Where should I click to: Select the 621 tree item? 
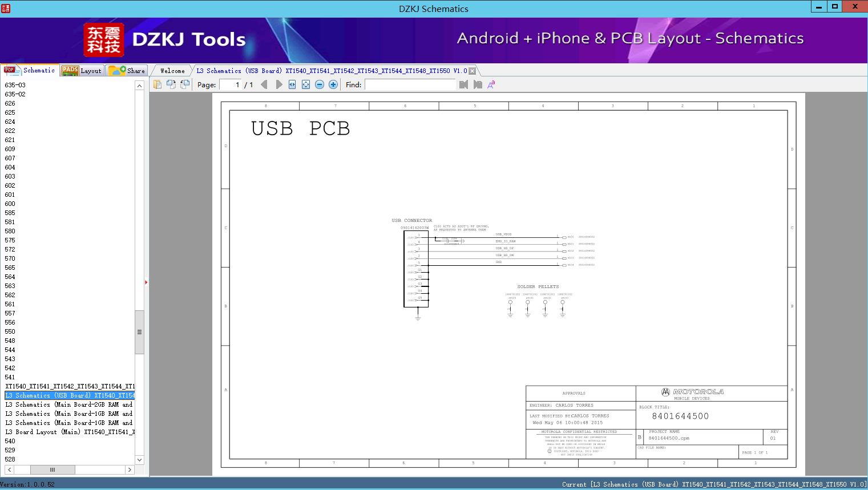pyautogui.click(x=10, y=140)
